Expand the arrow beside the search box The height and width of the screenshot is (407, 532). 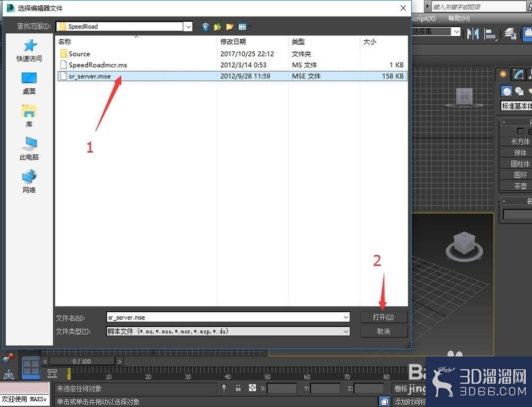tap(428, 6)
